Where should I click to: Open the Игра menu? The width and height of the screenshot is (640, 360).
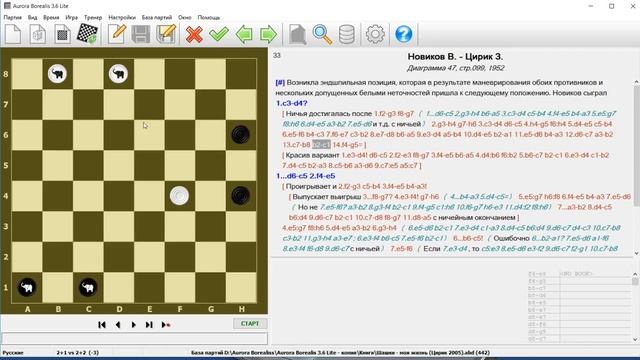[x=71, y=18]
